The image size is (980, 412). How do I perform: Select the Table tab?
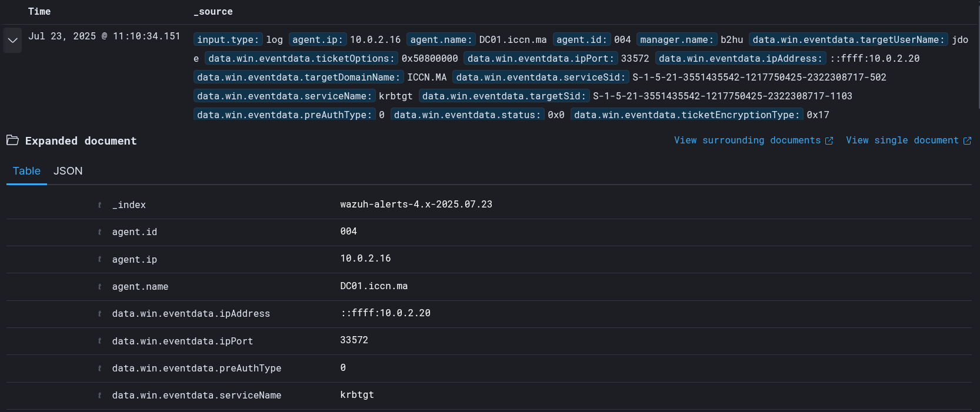tap(26, 171)
